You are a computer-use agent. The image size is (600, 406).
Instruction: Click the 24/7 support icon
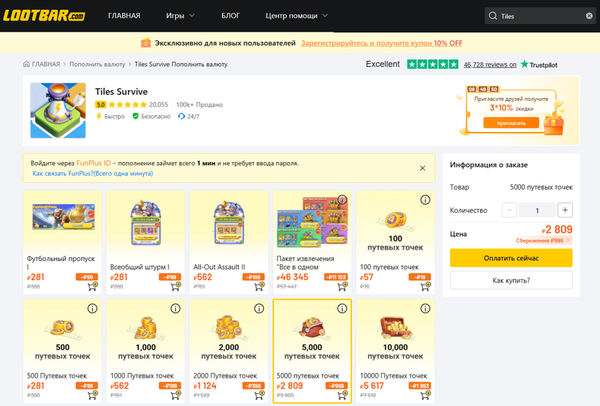point(181,116)
